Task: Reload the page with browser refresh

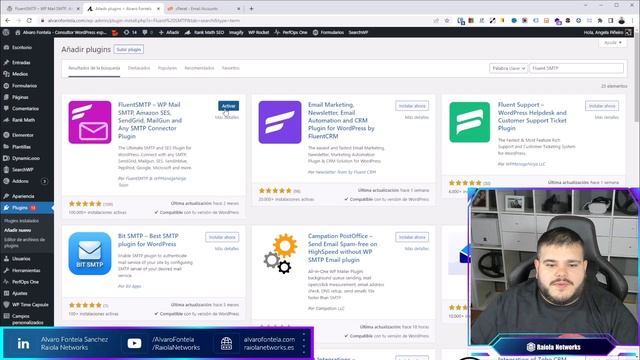Action: pos(29,20)
